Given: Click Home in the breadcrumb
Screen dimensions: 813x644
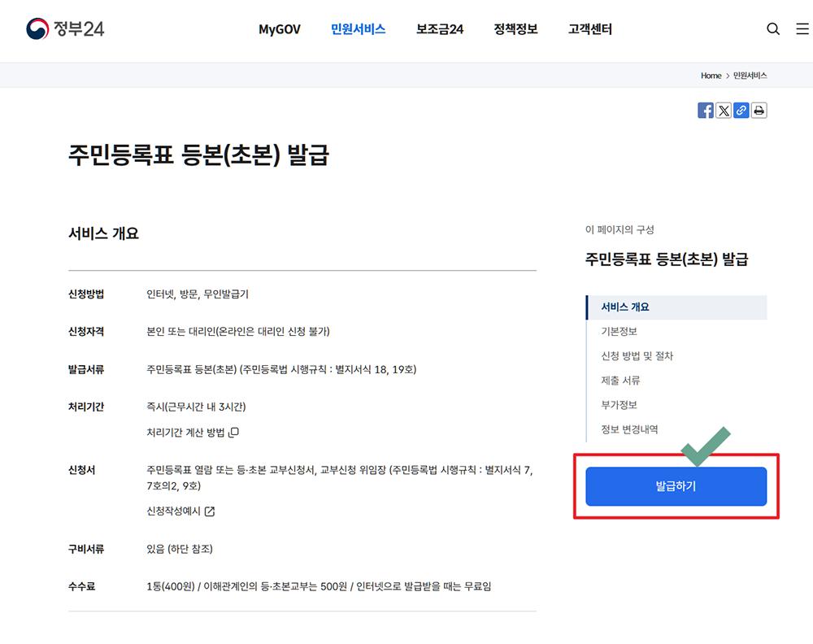Looking at the screenshot, I should 711,75.
